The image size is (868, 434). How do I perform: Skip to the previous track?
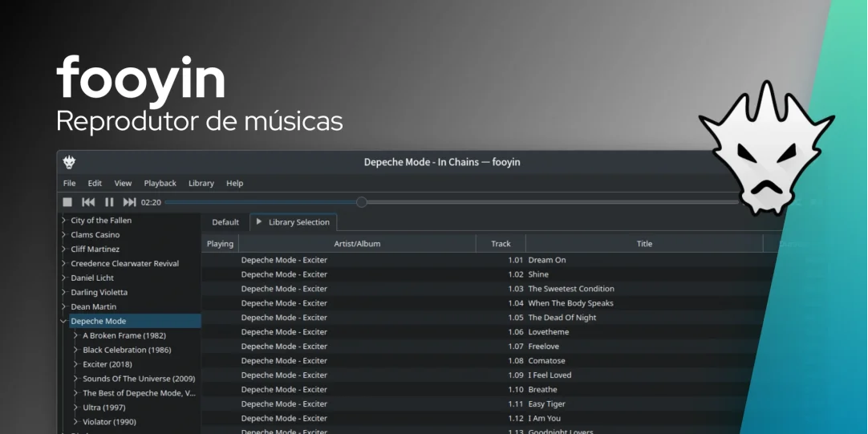[88, 203]
